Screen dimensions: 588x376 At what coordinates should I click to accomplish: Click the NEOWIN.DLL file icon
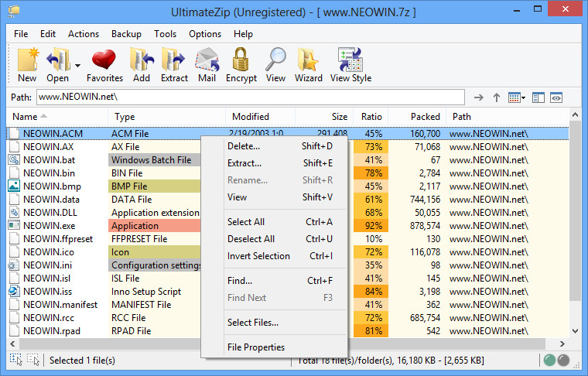coord(14,212)
